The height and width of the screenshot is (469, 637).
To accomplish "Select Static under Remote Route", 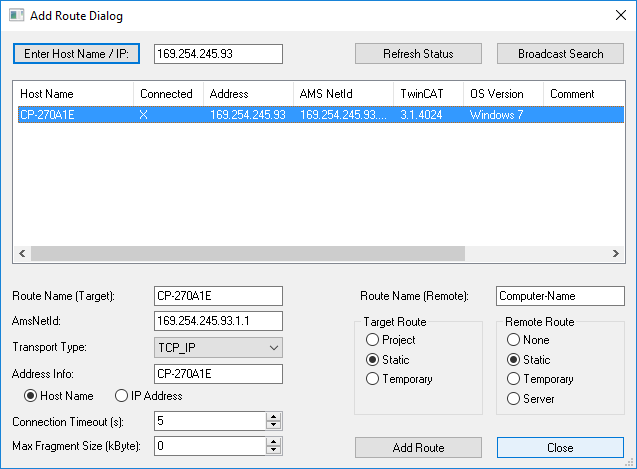I will (x=529, y=360).
